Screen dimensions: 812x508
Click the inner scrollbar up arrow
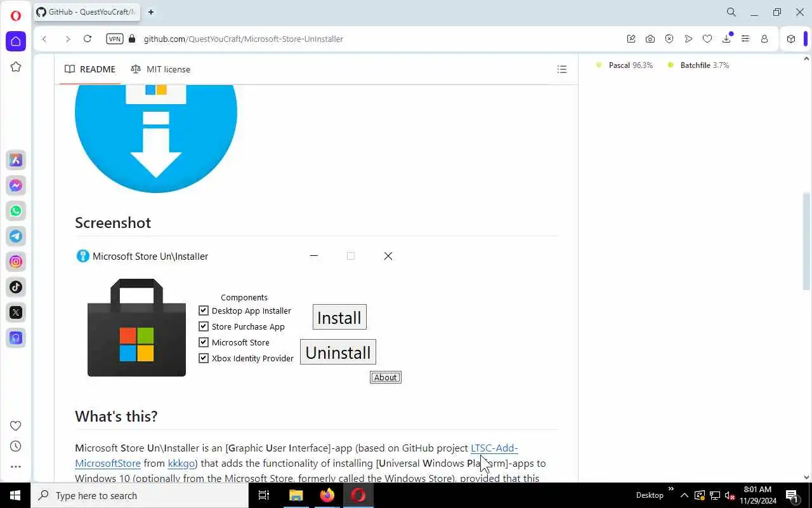[x=807, y=59]
